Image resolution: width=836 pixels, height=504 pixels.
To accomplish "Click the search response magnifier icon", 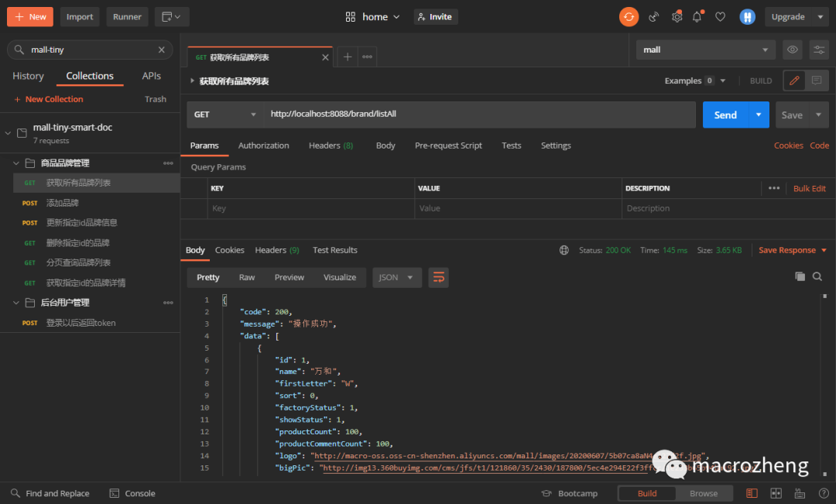I will click(x=817, y=276).
